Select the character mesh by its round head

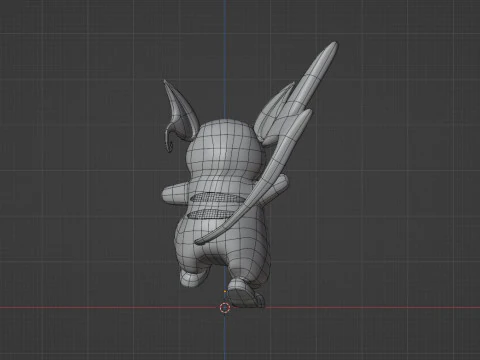pos(224,149)
